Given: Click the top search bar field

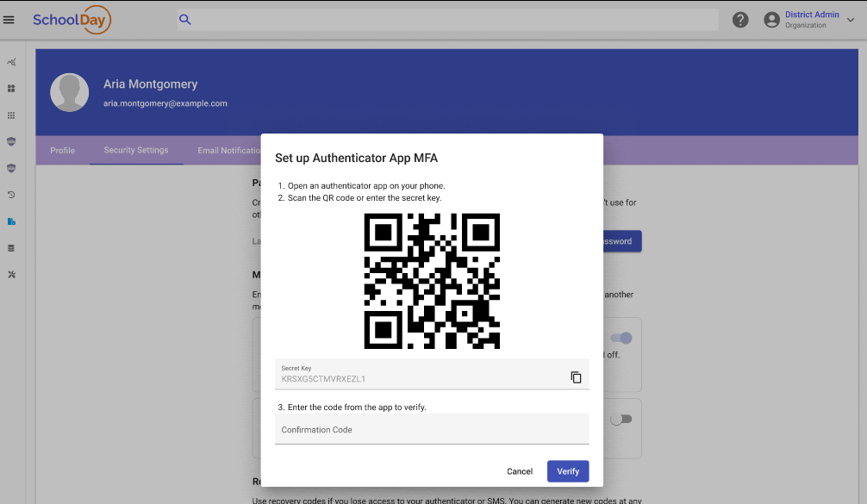Looking at the screenshot, I should click(448, 20).
